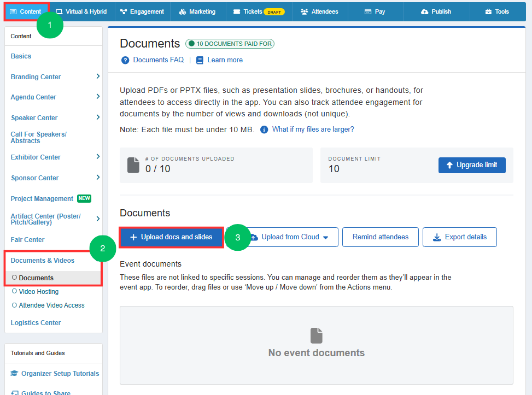This screenshot has width=532, height=395.
Task: Expand the Branding Center chevron
Action: click(98, 76)
